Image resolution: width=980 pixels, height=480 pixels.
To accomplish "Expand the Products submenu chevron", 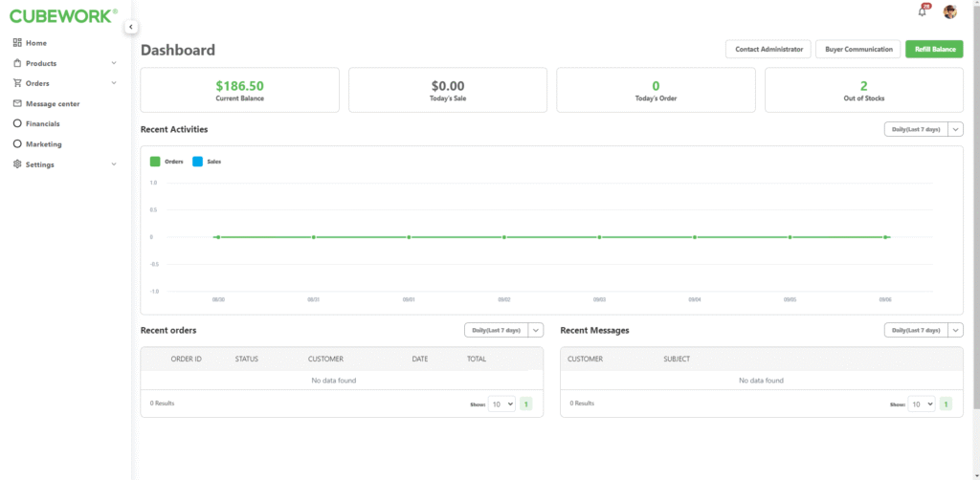I will (114, 63).
